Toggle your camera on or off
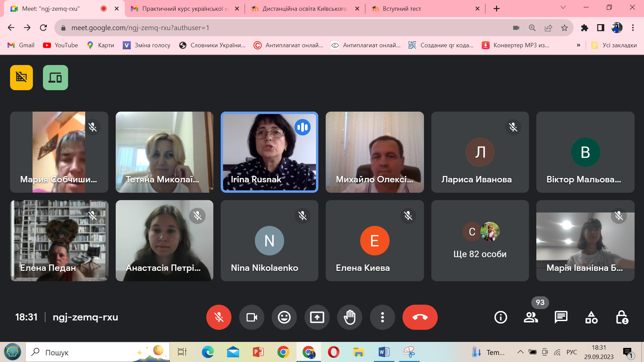644x362 pixels. coord(252,317)
